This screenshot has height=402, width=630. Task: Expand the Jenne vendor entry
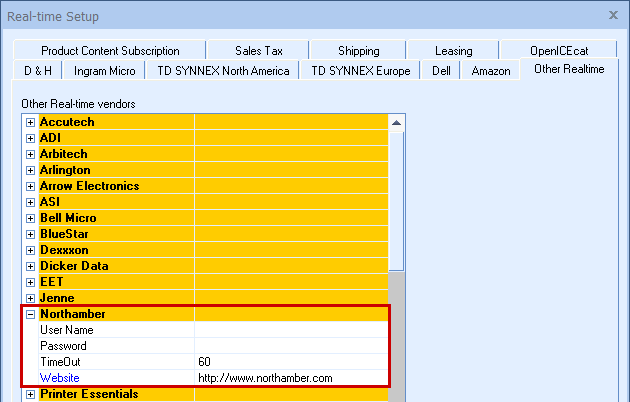31,298
